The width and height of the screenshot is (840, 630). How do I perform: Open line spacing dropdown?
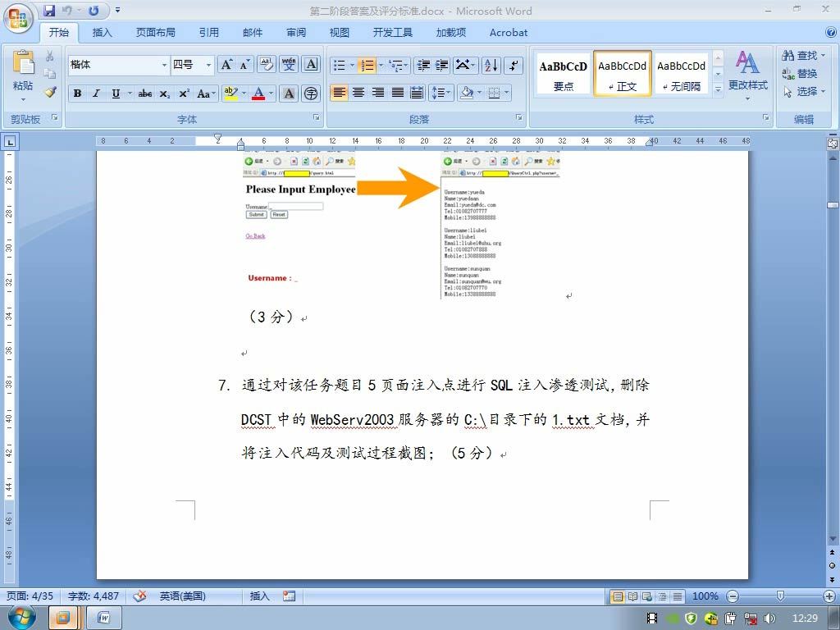442,93
